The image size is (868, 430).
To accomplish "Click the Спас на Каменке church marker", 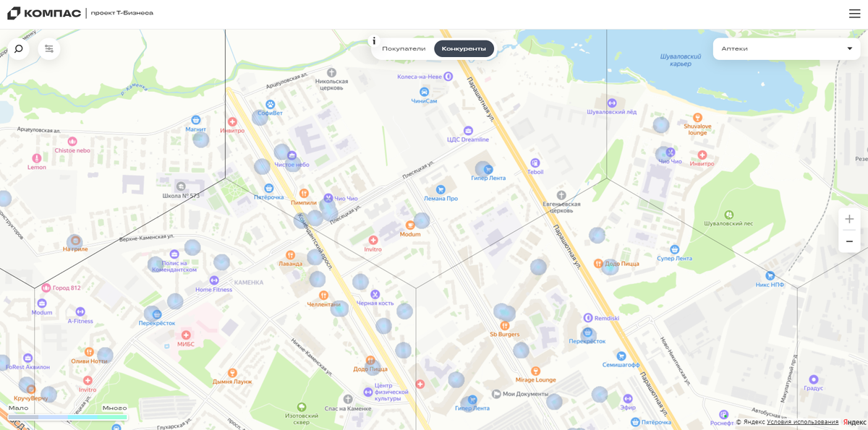I will 347,399.
